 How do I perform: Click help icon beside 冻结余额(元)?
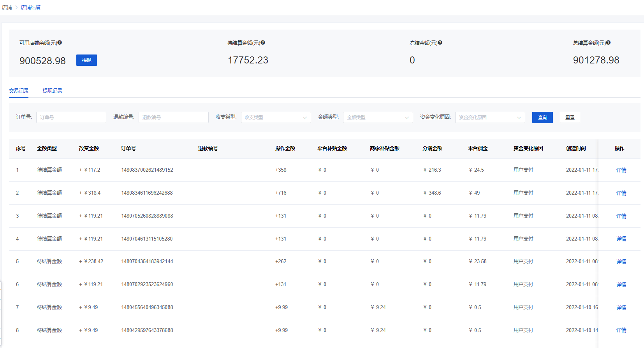(x=440, y=43)
